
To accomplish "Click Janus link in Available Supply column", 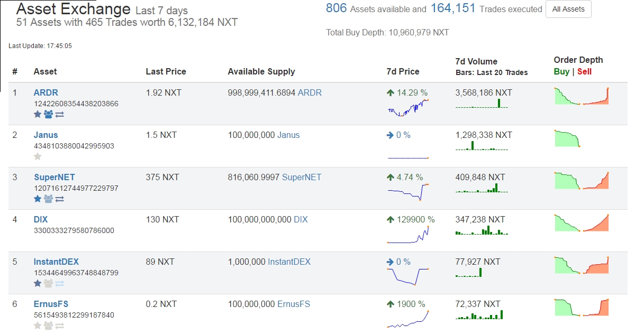I will click(288, 135).
